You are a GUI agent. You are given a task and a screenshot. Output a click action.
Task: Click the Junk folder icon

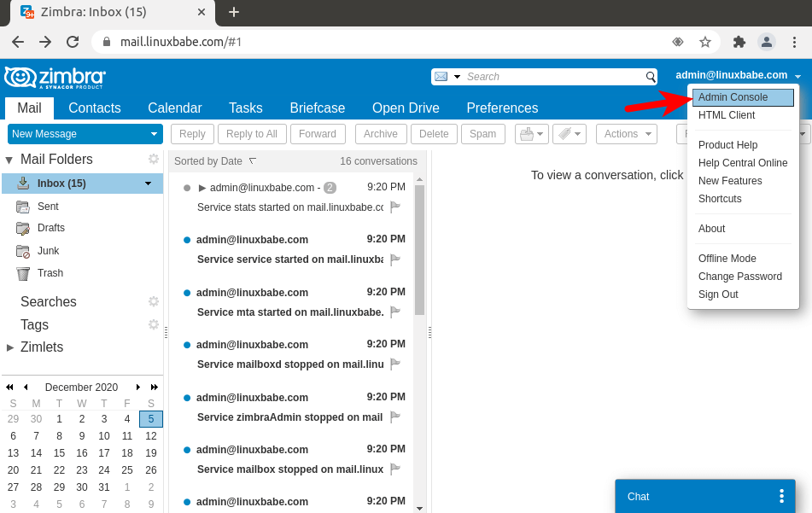pos(23,251)
